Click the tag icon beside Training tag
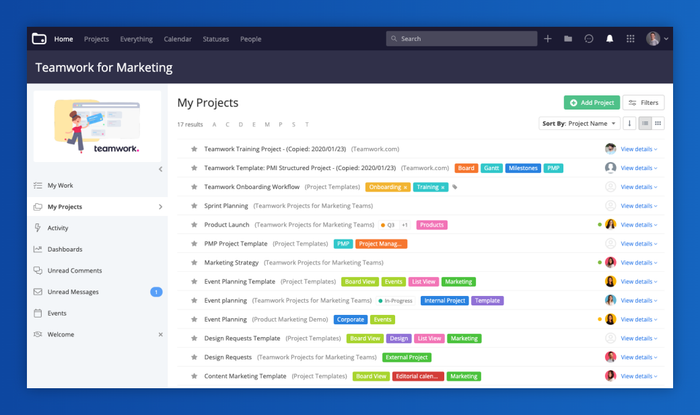 click(455, 187)
